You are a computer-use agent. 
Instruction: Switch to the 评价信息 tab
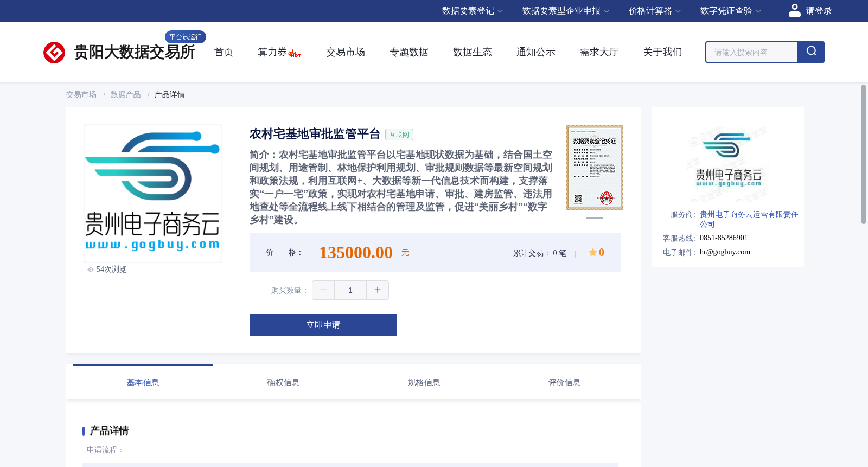564,382
